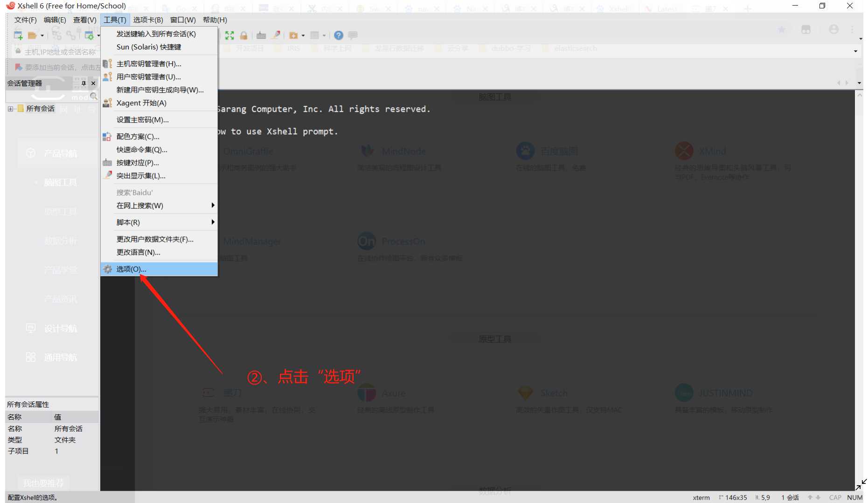Open 用户密钥管理者(U)... from the menu
Viewport: 868px width, 503px height.
click(159, 77)
